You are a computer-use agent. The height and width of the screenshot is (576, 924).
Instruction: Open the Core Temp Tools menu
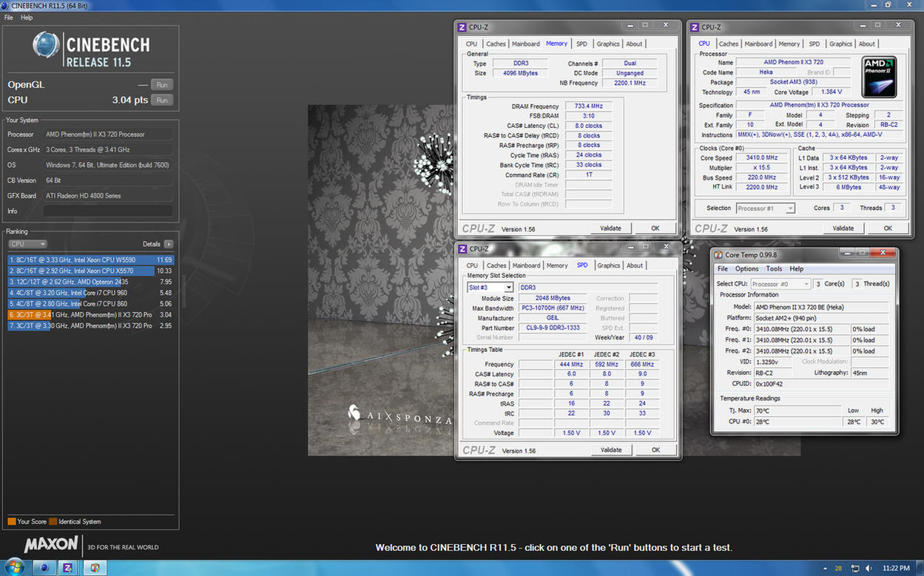[774, 269]
